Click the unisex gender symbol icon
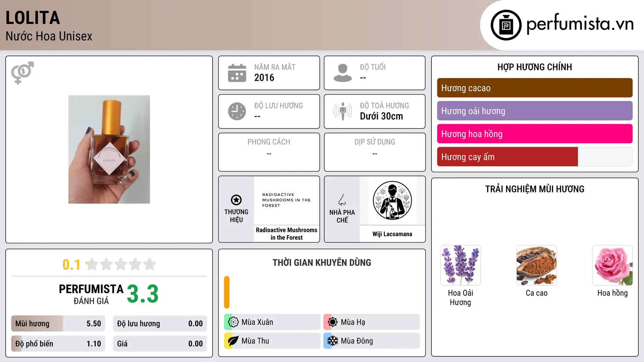This screenshot has height=362, width=644. [x=22, y=73]
